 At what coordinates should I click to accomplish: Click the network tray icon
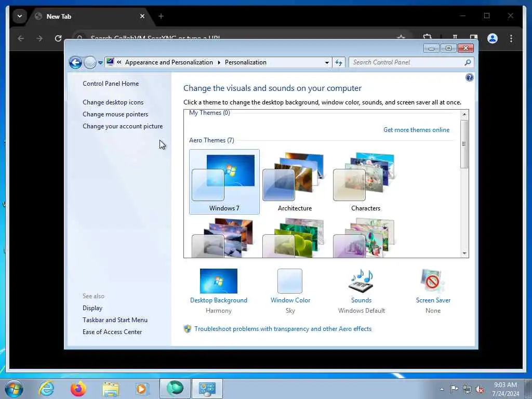pyautogui.click(x=467, y=389)
